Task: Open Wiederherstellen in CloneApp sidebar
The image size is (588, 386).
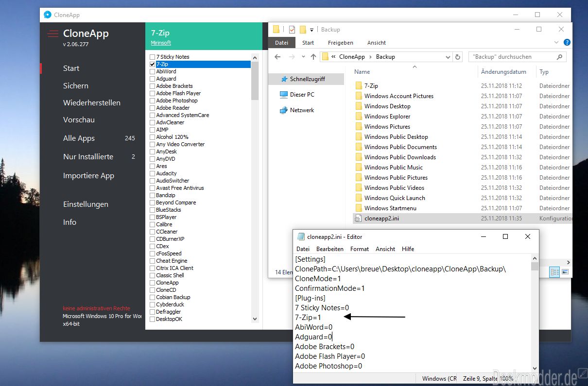Action: tap(92, 102)
